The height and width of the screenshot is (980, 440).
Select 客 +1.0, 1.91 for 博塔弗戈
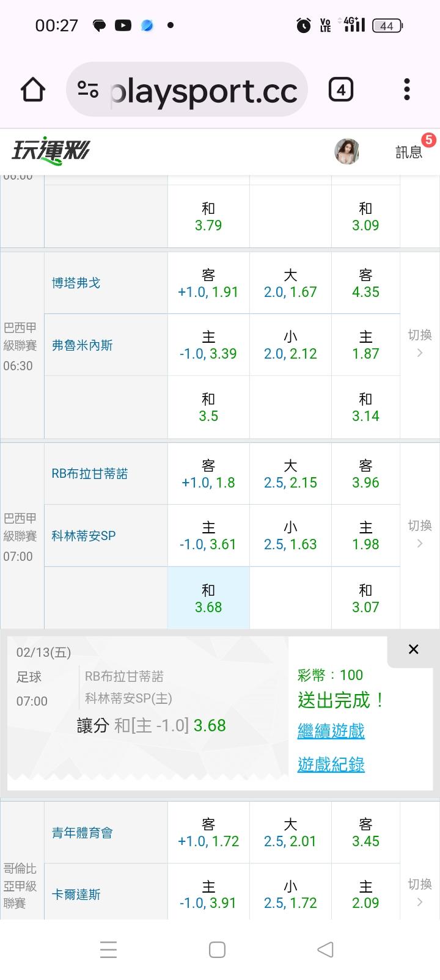pos(208,283)
